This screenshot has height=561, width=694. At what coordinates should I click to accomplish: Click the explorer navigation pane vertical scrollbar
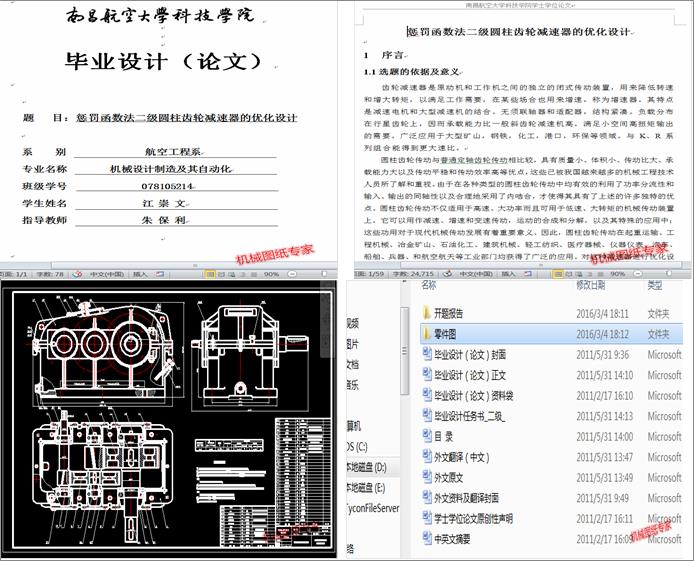pyautogui.click(x=404, y=350)
